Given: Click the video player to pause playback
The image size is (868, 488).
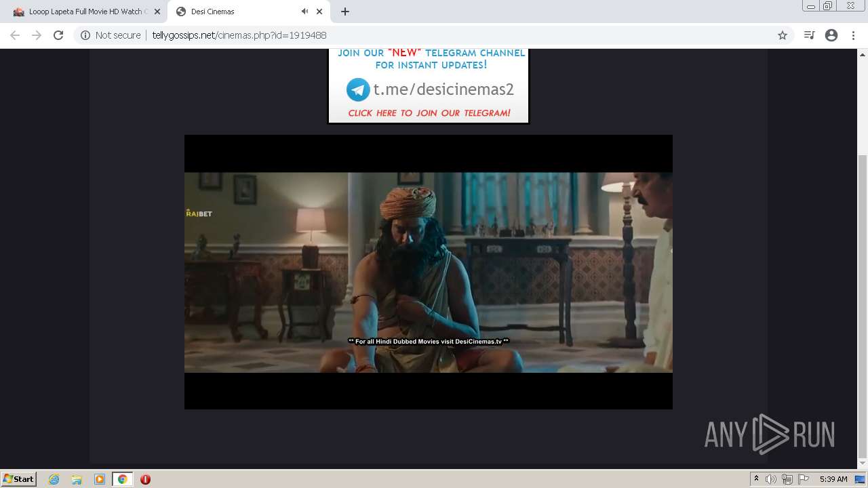Looking at the screenshot, I should coord(429,272).
